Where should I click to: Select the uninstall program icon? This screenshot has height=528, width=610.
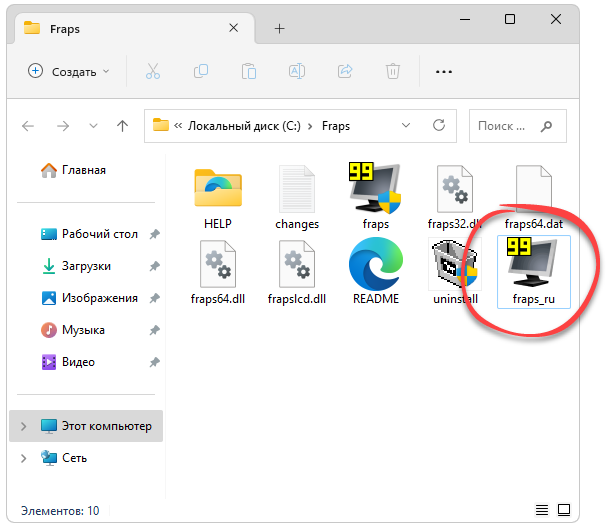click(x=455, y=272)
